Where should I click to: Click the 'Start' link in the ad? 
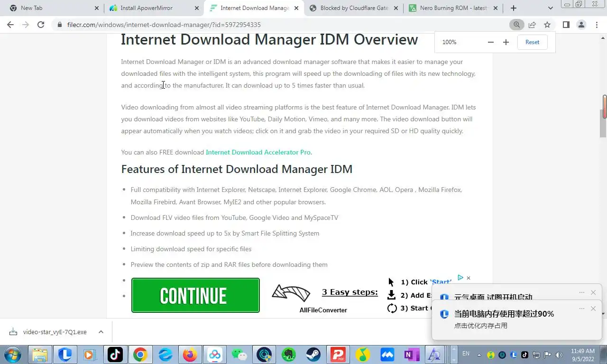(x=441, y=282)
